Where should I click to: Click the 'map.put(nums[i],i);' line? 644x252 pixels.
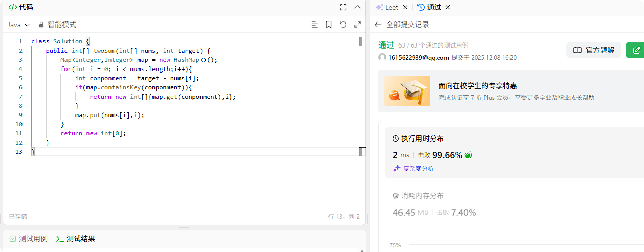click(x=109, y=115)
